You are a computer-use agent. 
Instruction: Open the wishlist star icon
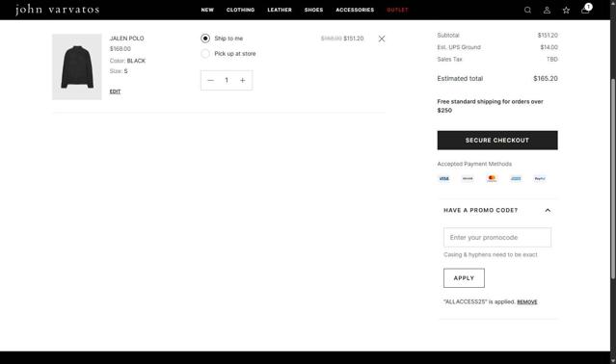click(566, 10)
